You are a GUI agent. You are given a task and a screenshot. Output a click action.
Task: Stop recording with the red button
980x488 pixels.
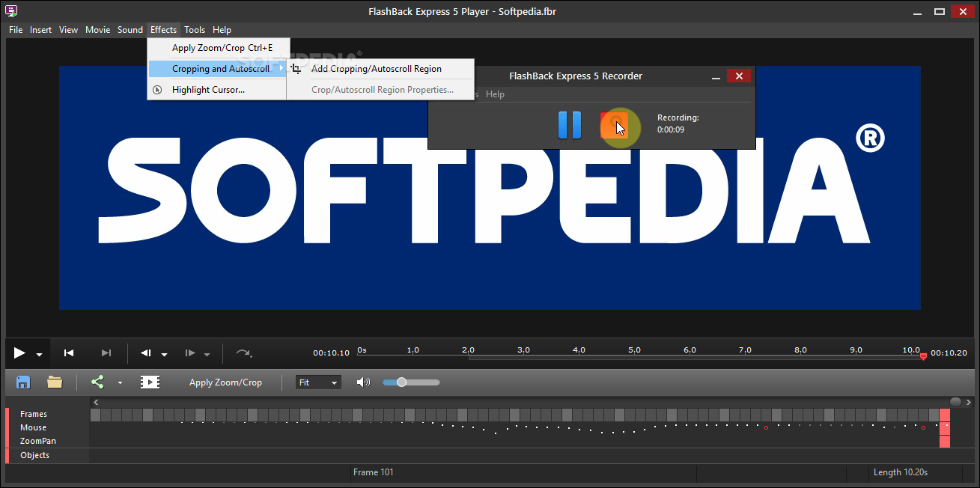point(613,125)
